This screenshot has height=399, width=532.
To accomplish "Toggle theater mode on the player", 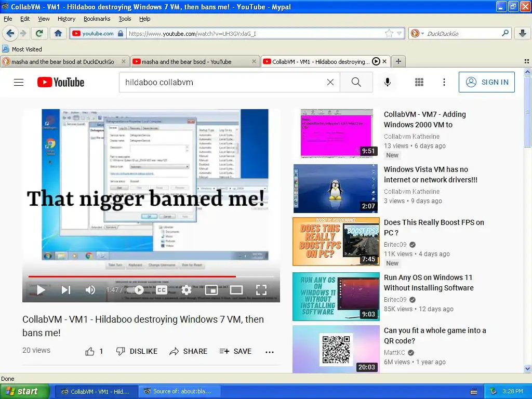I will pyautogui.click(x=236, y=290).
